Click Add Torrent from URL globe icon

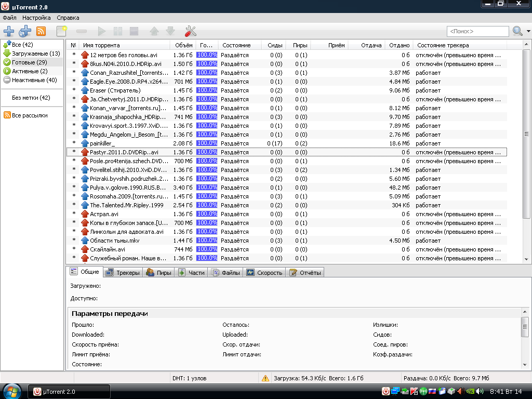pyautogui.click(x=25, y=31)
